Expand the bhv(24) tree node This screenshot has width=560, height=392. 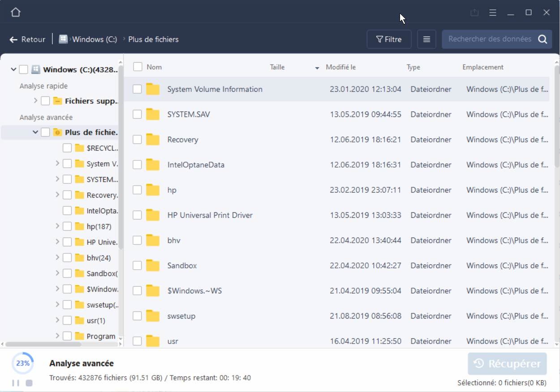click(57, 258)
